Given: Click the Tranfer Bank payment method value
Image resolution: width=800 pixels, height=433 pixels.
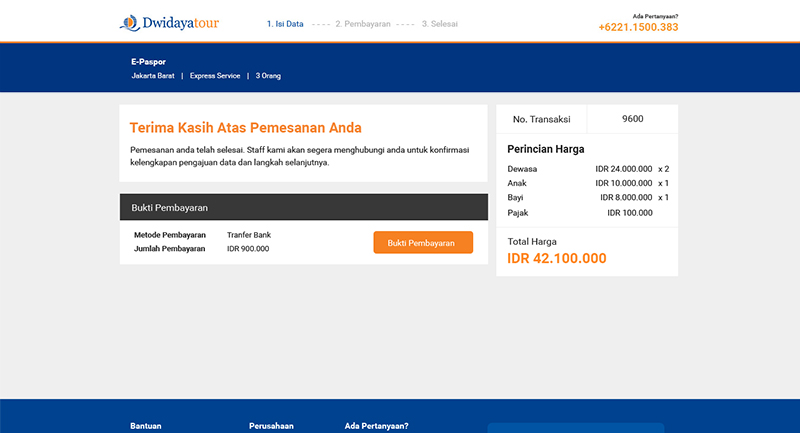Looking at the screenshot, I should pyautogui.click(x=249, y=235).
